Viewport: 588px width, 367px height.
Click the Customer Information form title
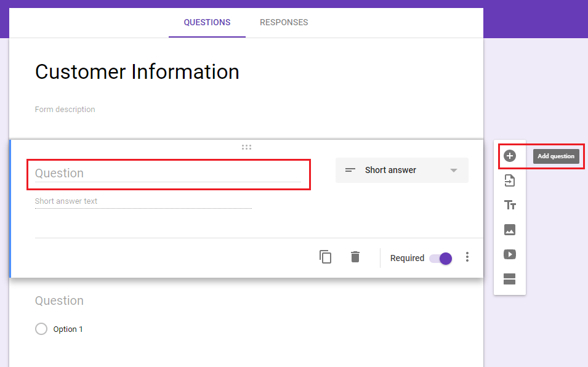coord(137,71)
